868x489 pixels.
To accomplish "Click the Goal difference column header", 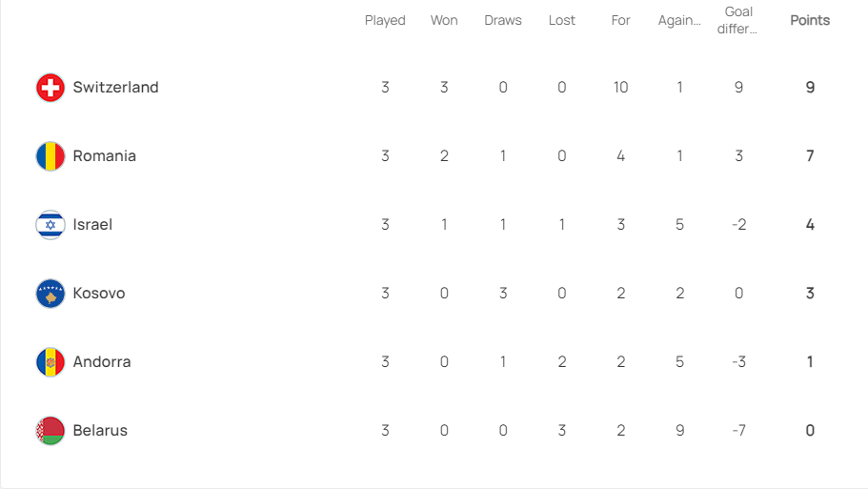I will (x=737, y=20).
